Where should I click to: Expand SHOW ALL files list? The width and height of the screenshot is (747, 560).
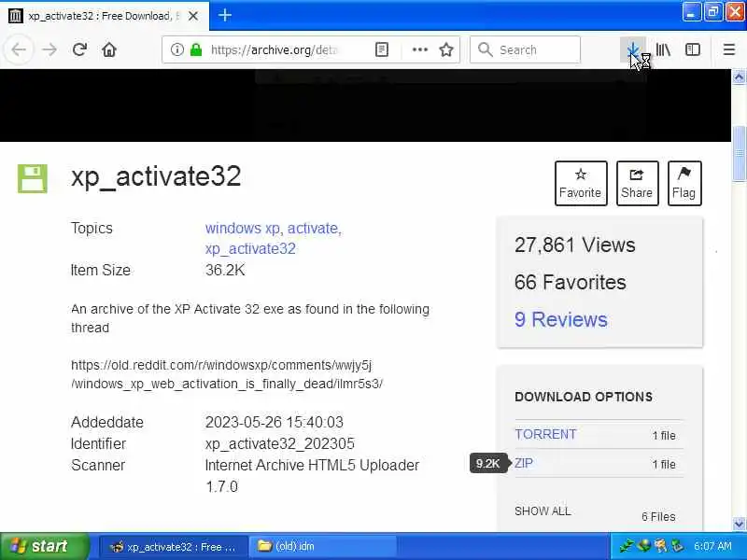coord(543,511)
